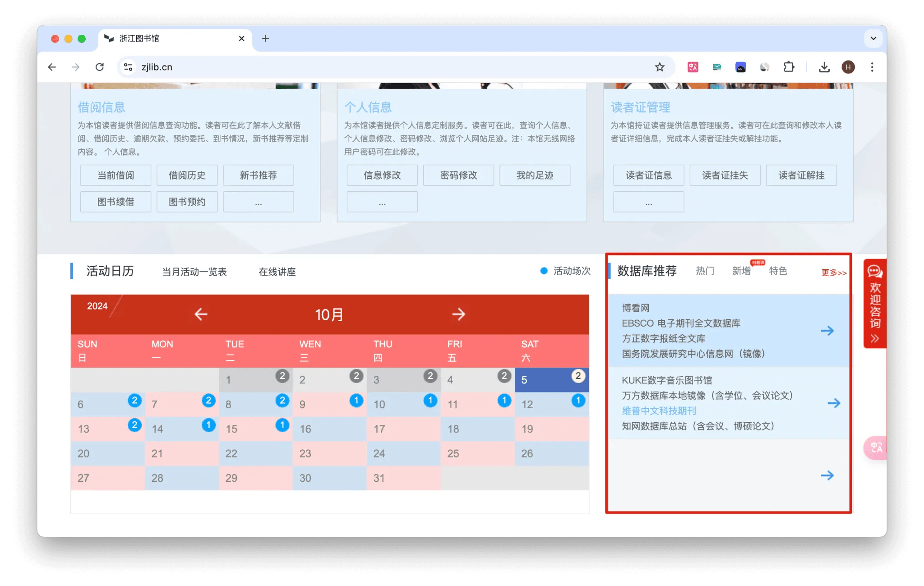Open the browser extensions puzzle icon
This screenshot has height=586, width=924.
790,67
